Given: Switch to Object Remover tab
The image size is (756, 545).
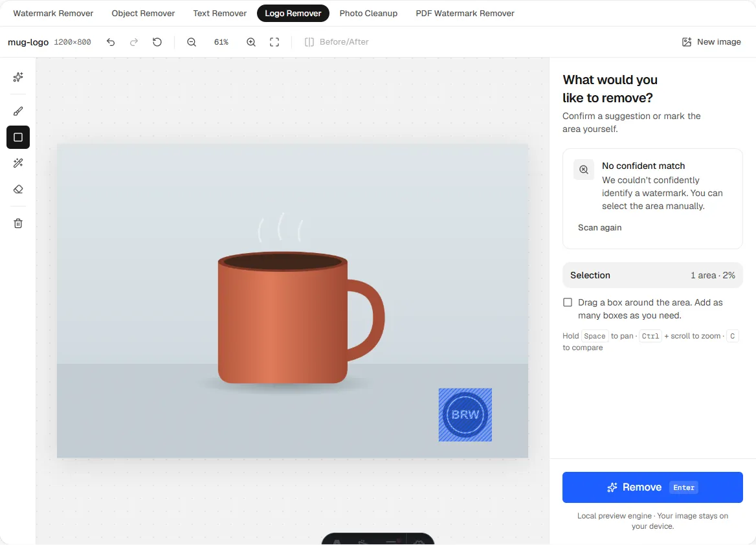Looking at the screenshot, I should (143, 14).
